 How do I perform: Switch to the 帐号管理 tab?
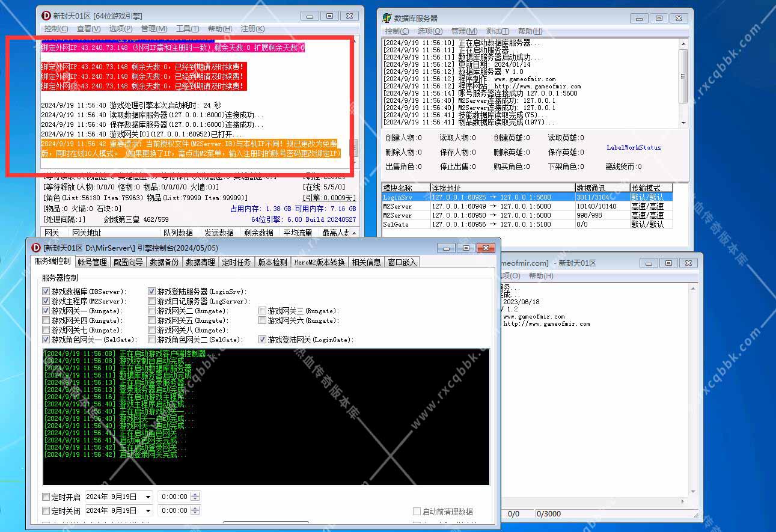coord(92,262)
